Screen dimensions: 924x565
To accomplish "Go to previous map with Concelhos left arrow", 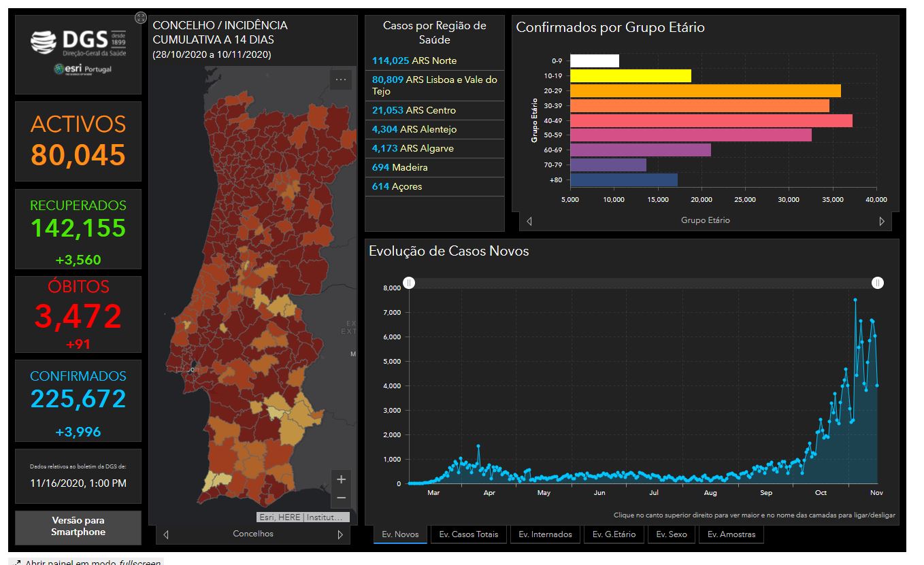I will (166, 534).
